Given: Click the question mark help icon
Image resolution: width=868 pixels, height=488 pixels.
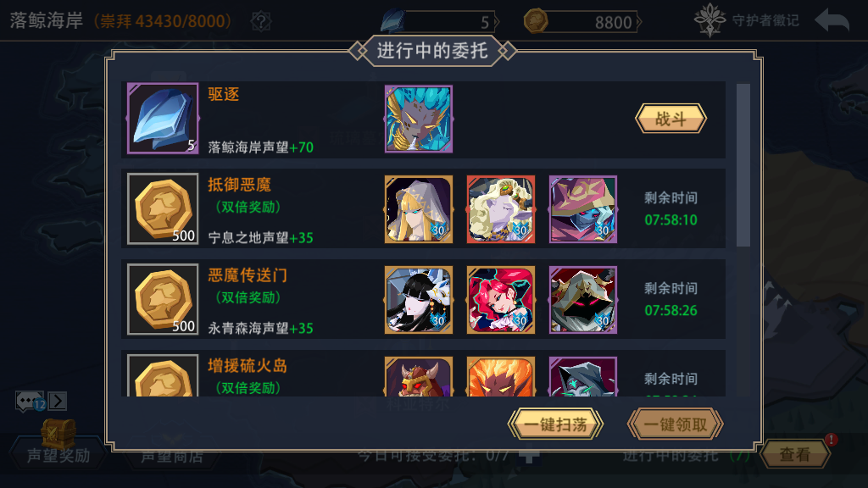Looking at the screenshot, I should (x=261, y=21).
